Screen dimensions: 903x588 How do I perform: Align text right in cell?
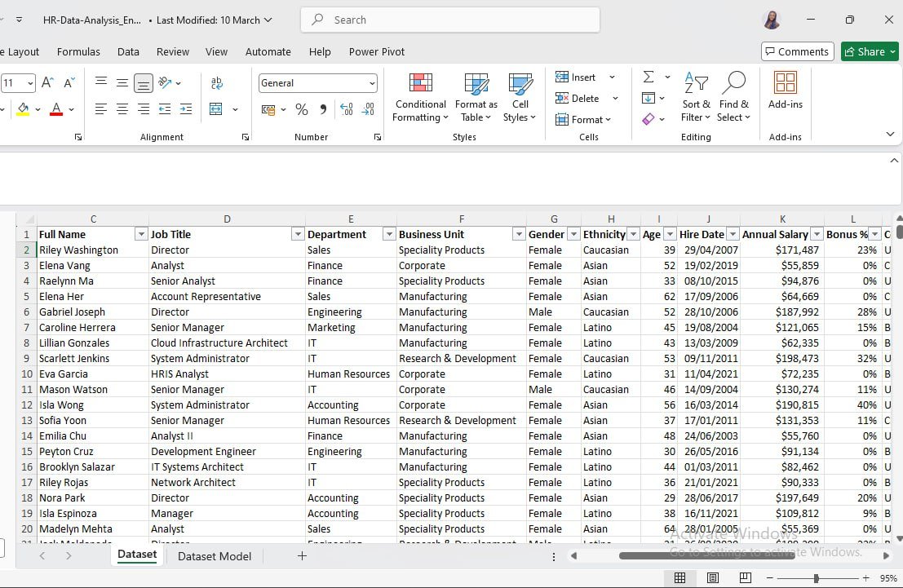click(144, 108)
